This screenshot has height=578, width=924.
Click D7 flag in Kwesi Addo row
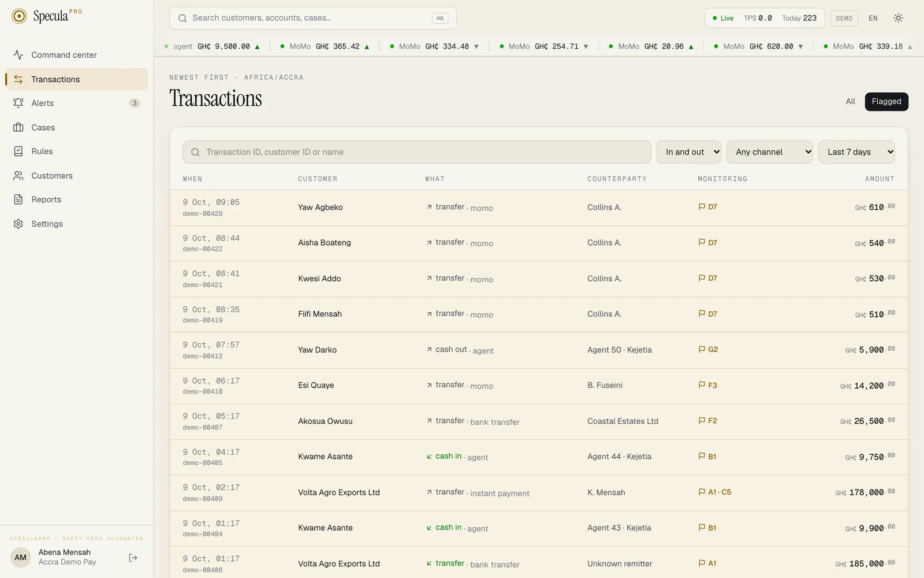708,278
